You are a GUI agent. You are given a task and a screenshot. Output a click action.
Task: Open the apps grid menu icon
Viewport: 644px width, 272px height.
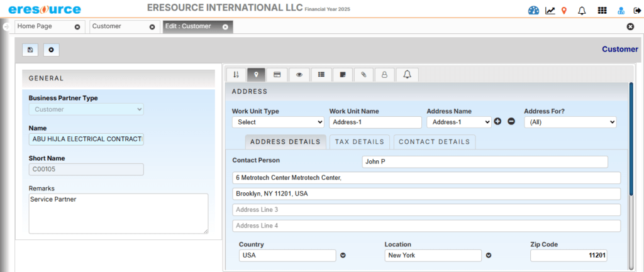pos(602,10)
